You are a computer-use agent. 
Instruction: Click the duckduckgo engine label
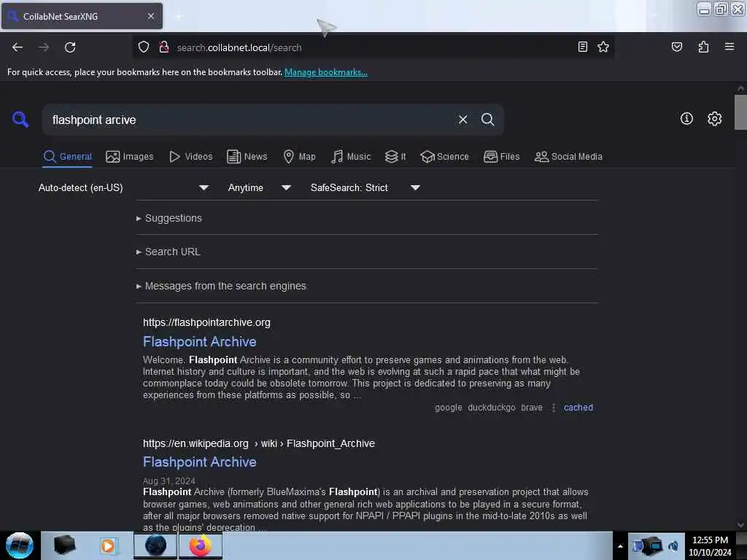(492, 408)
